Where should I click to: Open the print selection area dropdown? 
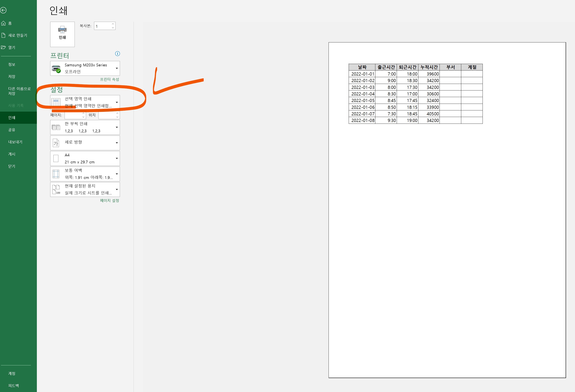coord(117,102)
